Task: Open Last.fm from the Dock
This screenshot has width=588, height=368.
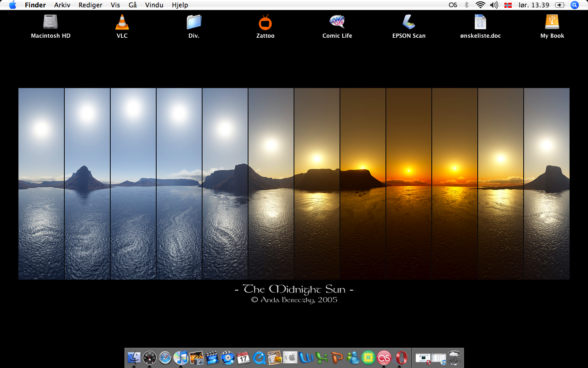Action: (x=384, y=357)
